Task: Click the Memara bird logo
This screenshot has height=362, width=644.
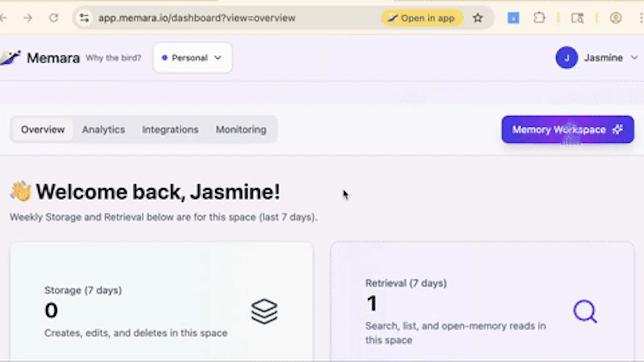Action: (10, 58)
